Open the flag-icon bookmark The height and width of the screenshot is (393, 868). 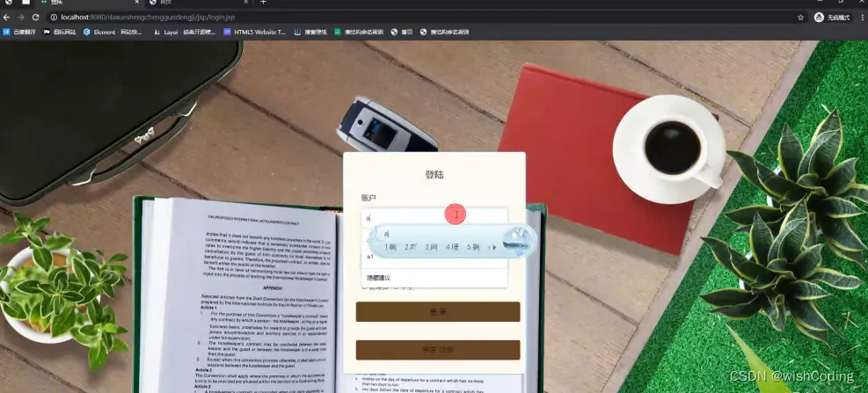[x=60, y=33]
